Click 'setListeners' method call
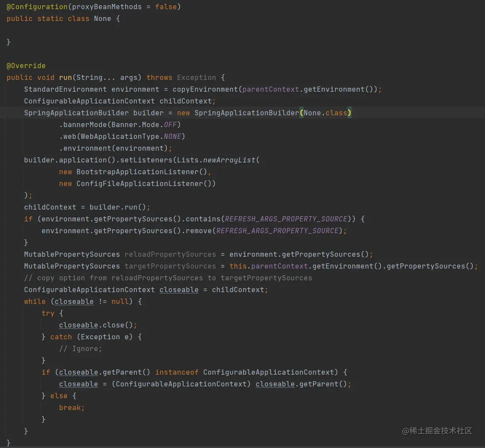 [x=146, y=160]
